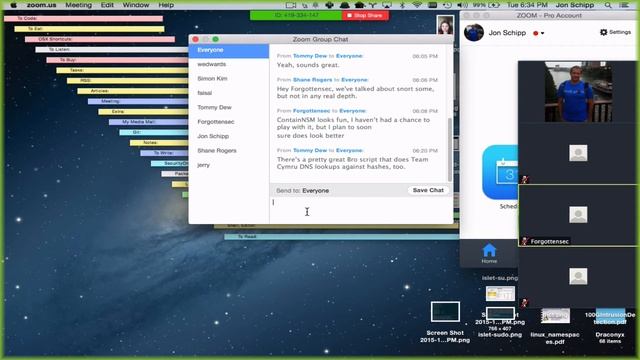This screenshot has height=360, width=640.
Task: Open the Apple menu
Action: tap(13, 5)
